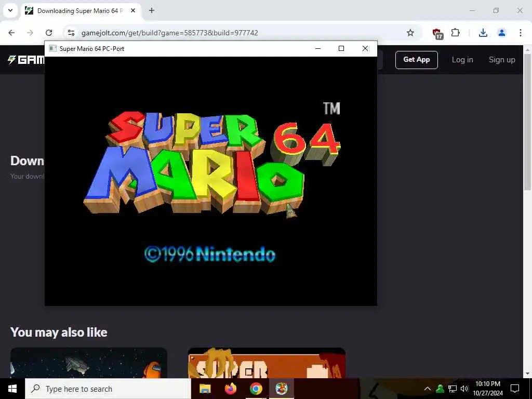Open the space-themed game thumbnail

(x=89, y=363)
